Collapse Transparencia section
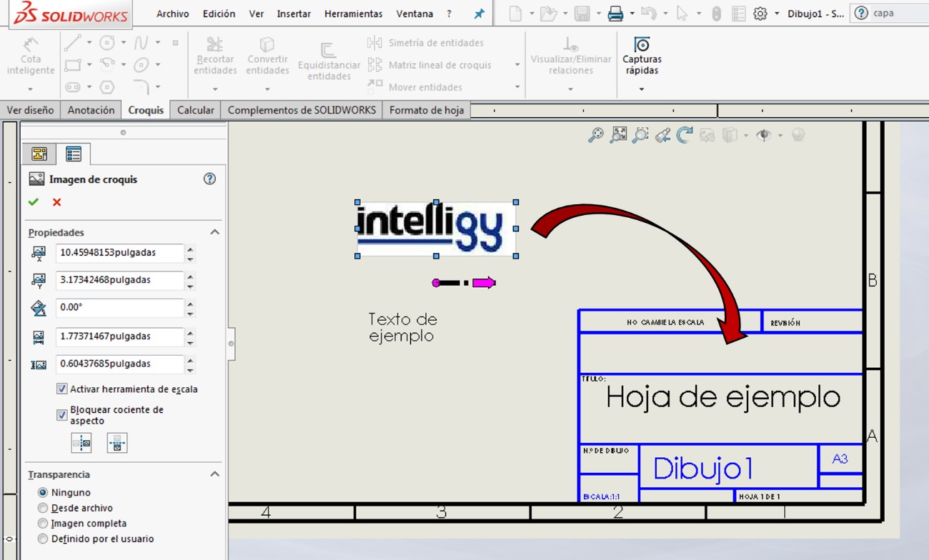This screenshot has height=560, width=929. pyautogui.click(x=214, y=474)
